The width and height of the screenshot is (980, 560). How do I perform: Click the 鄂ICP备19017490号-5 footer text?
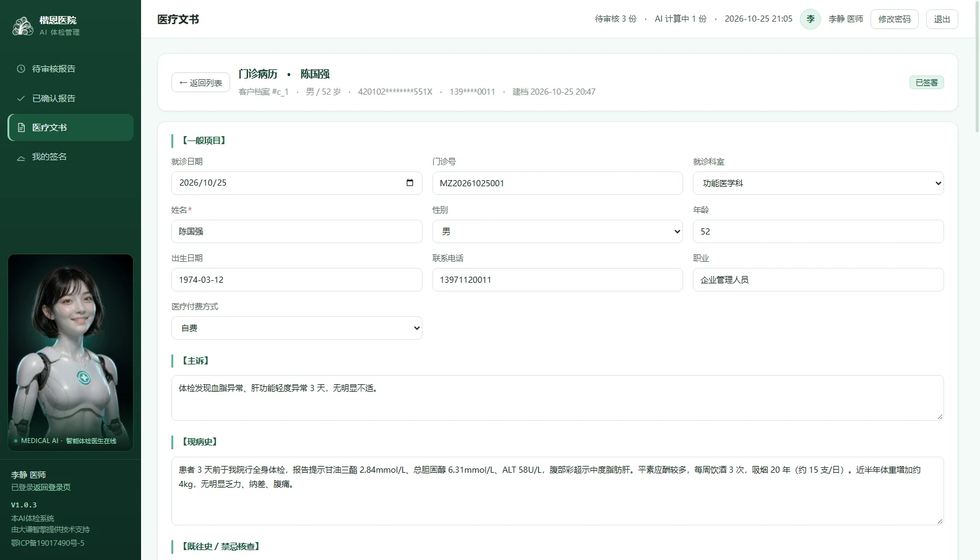pos(48,543)
